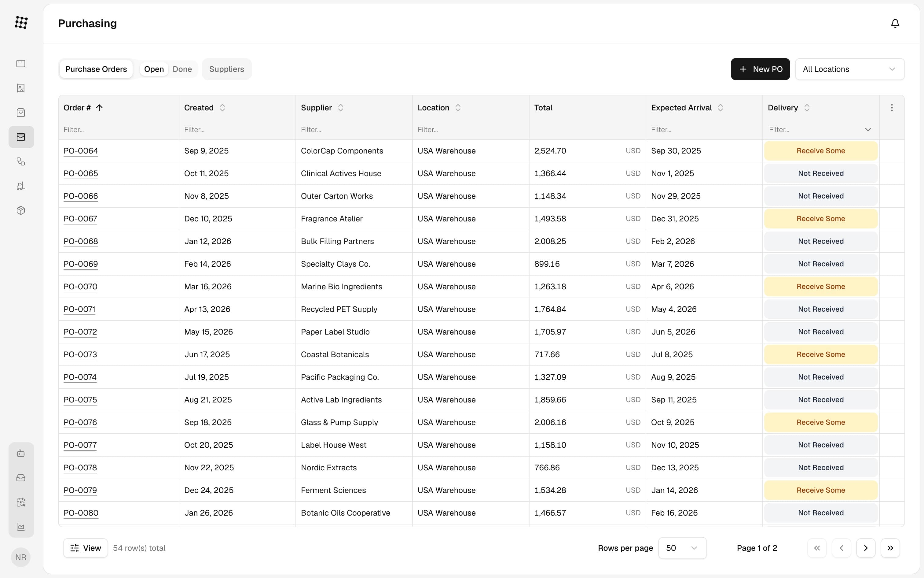
Task: Open the table column options kebab menu
Action: [892, 108]
